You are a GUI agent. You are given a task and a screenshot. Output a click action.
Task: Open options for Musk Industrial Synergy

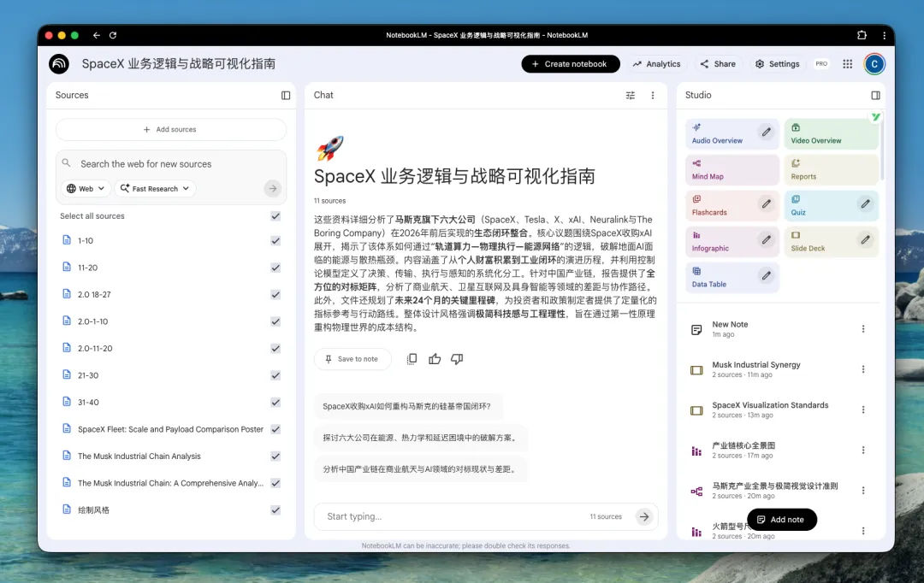point(863,369)
